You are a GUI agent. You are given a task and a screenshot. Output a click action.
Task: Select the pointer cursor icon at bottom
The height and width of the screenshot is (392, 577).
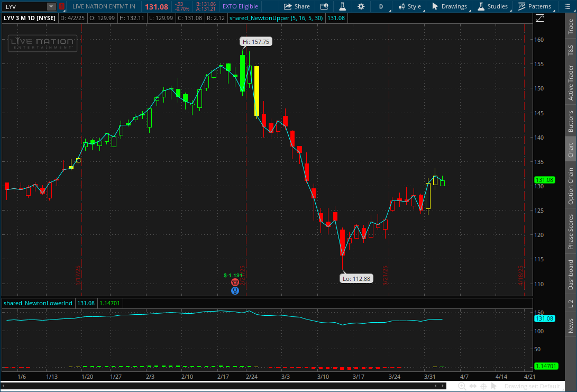coord(494,386)
